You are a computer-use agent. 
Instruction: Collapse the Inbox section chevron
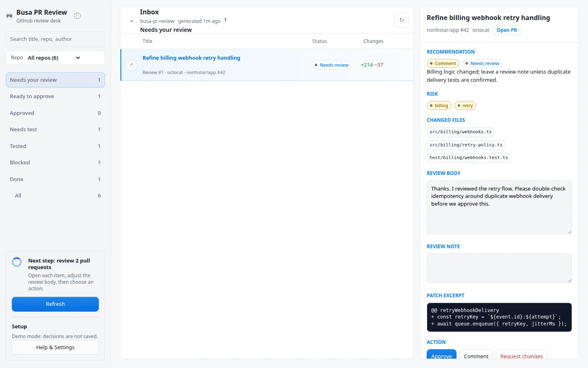click(131, 21)
